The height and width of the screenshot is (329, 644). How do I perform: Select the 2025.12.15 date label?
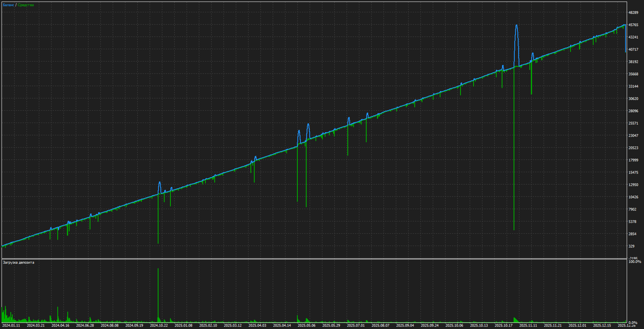pos(602,326)
